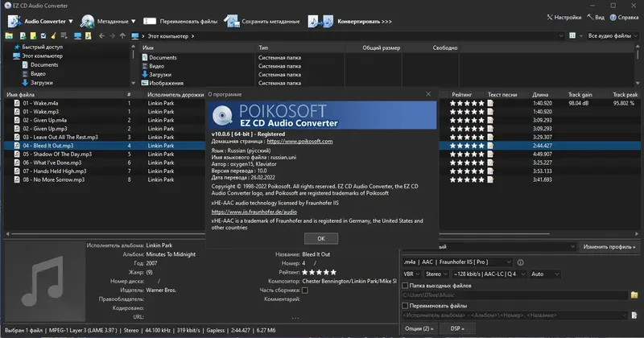This screenshot has width=644, height=338.
Task: Click the add files icon with green plus
Action: click(x=23, y=36)
